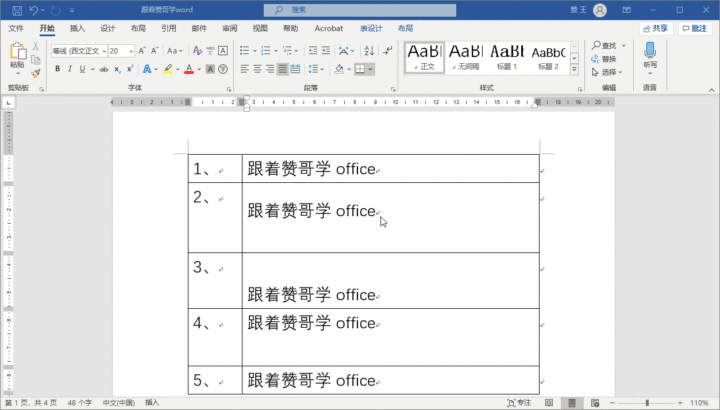
Task: Click the Distributed alignment icon
Action: click(x=295, y=69)
